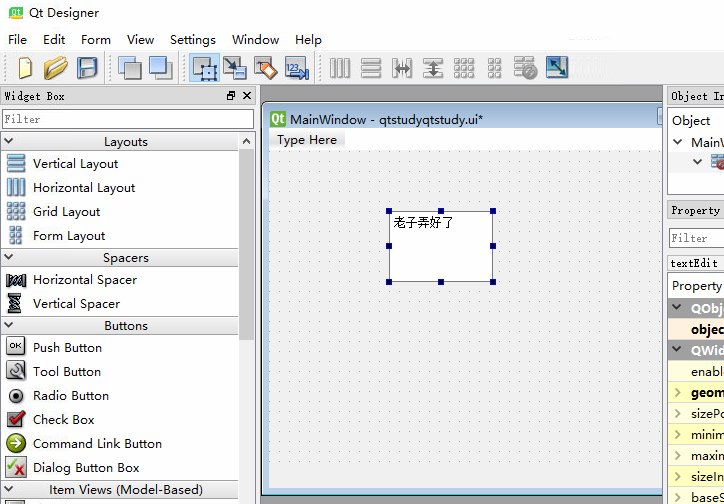724x504 pixels.
Task: Float the Widget Box panel
Action: [x=231, y=96]
